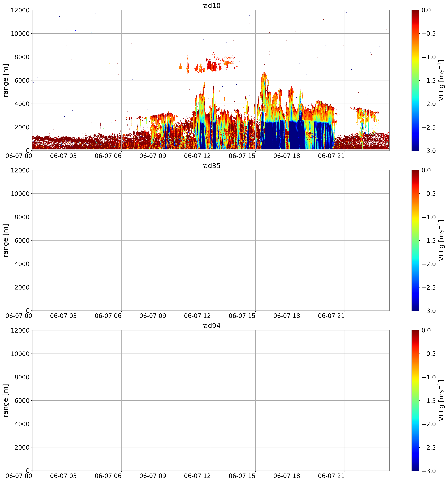448x482 pixels.
Task: Click the "−0.5" tick on rad94 colorbar
Action: click(429, 354)
